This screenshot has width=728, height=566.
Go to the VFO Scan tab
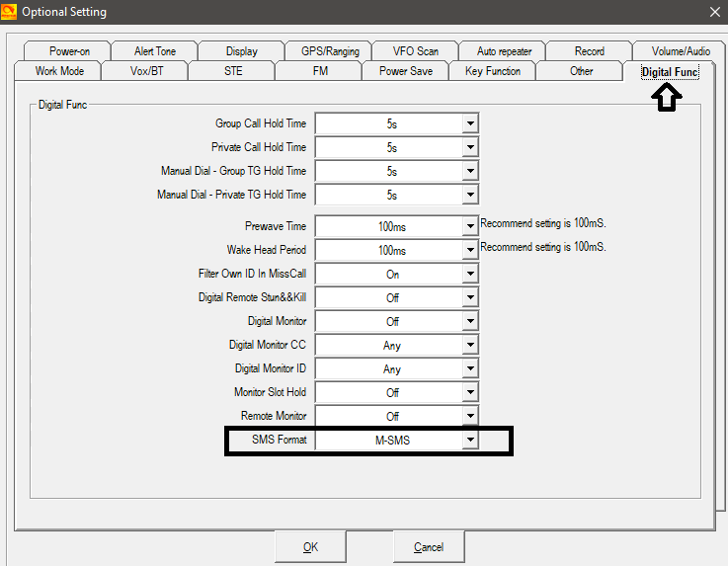click(x=416, y=51)
